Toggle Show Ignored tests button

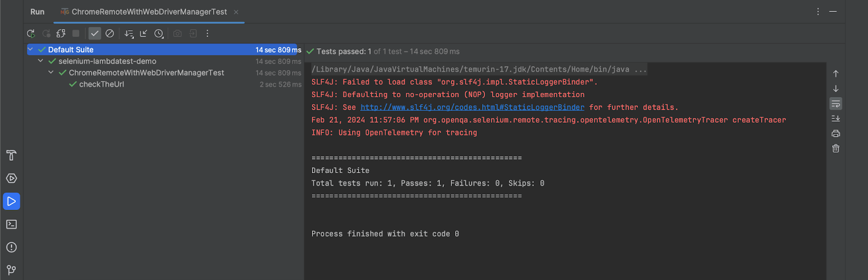(x=110, y=34)
